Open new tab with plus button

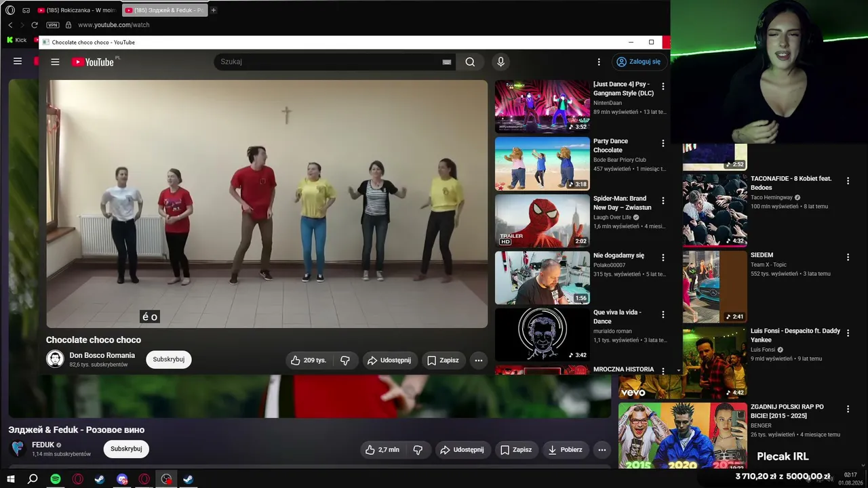pos(213,10)
